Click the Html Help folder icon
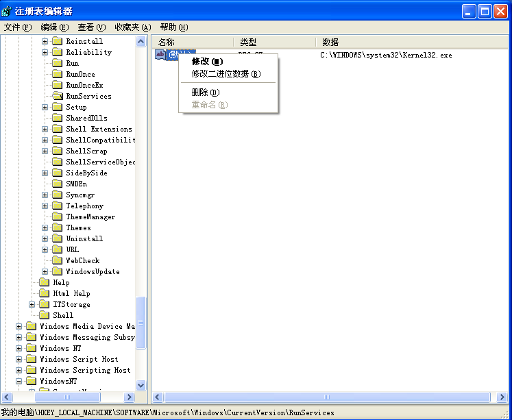512x420 pixels. (x=44, y=293)
